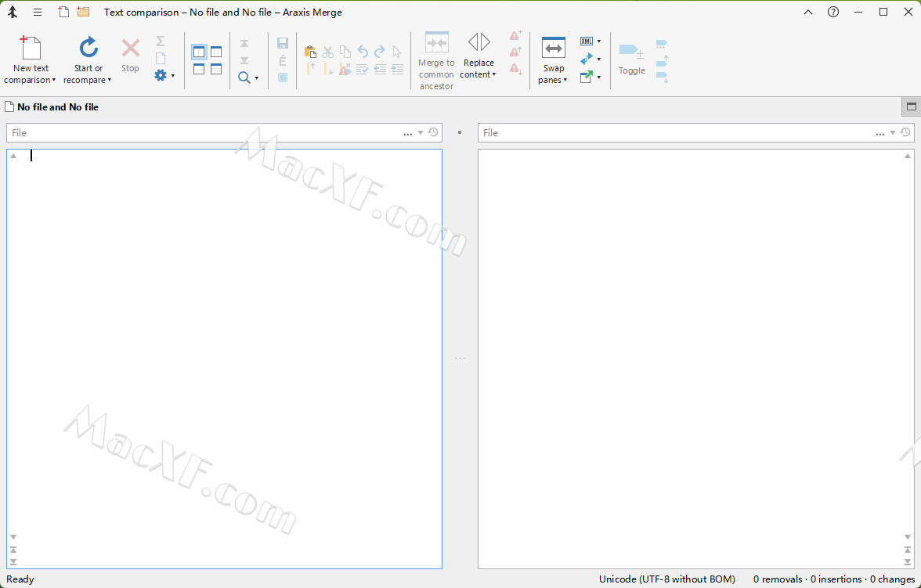Select the two-way horizontal layout icon
The height and width of the screenshot is (588, 921).
click(199, 70)
